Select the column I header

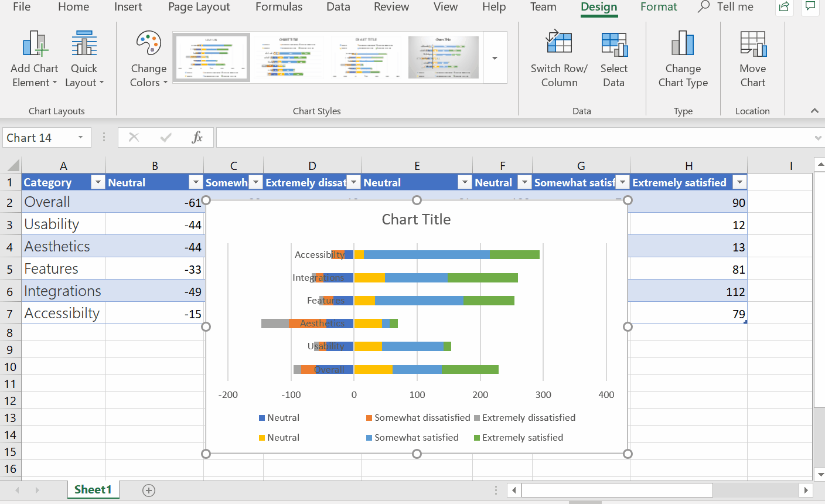click(x=791, y=165)
